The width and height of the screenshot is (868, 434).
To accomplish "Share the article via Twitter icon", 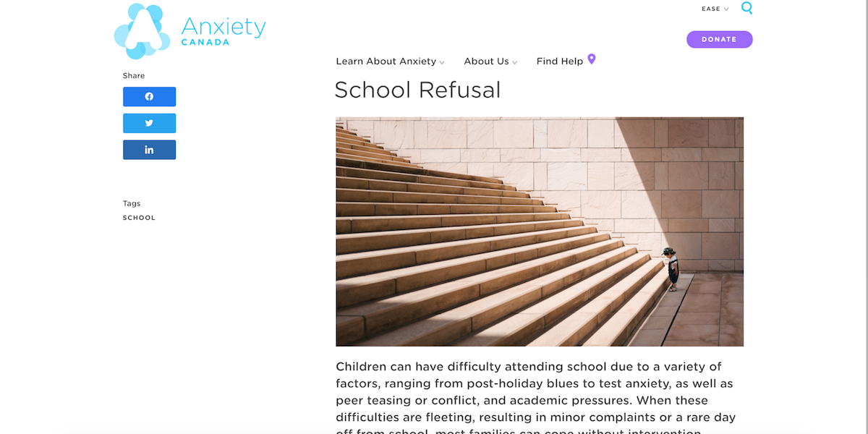I will (x=149, y=123).
